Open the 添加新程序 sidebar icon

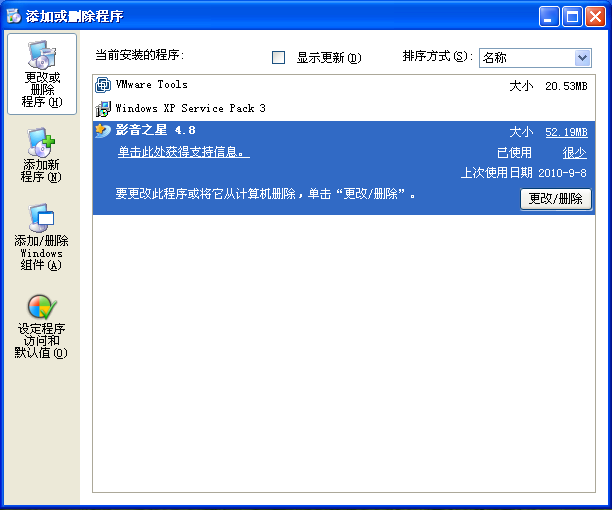click(41, 143)
